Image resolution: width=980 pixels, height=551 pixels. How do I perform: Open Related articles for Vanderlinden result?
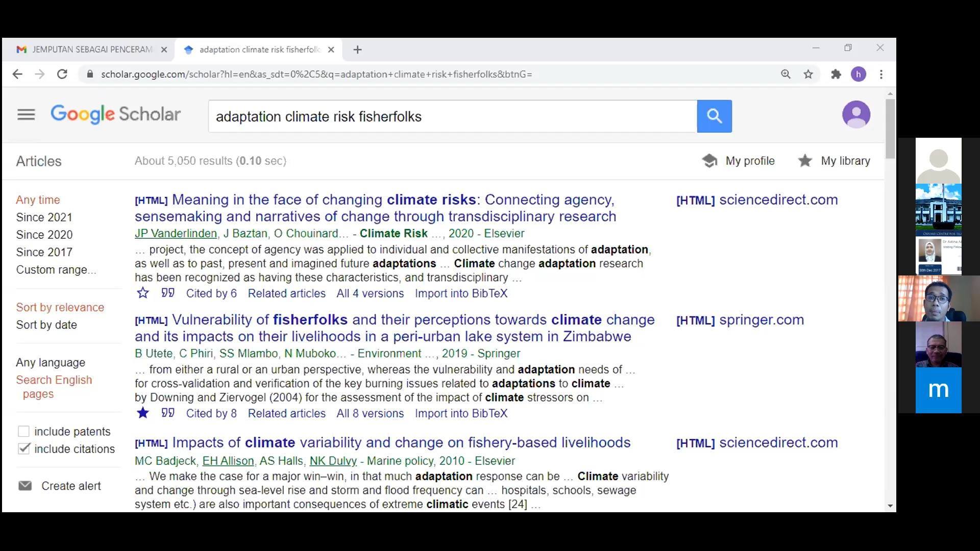(x=287, y=293)
